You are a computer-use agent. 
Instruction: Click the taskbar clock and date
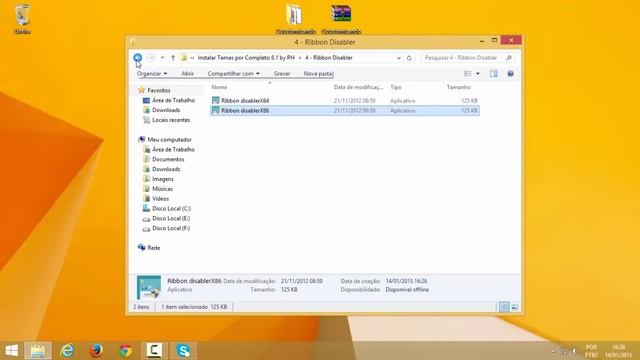(619, 351)
